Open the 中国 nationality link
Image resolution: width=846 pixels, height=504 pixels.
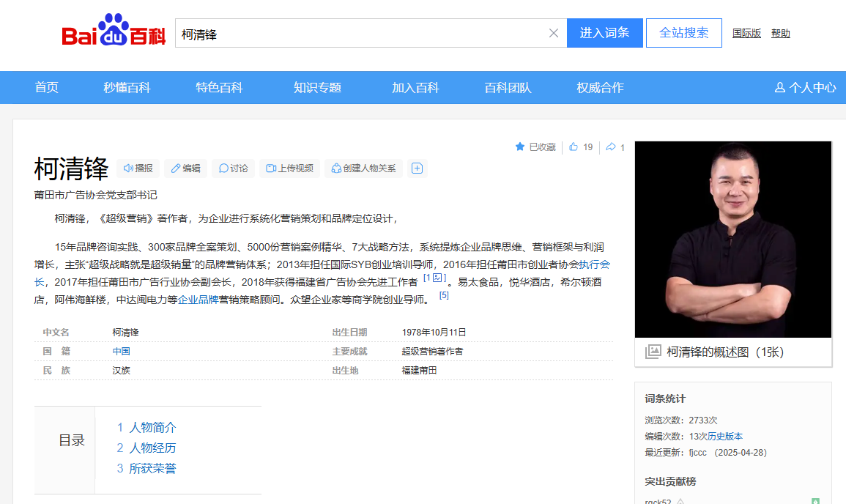click(x=121, y=352)
